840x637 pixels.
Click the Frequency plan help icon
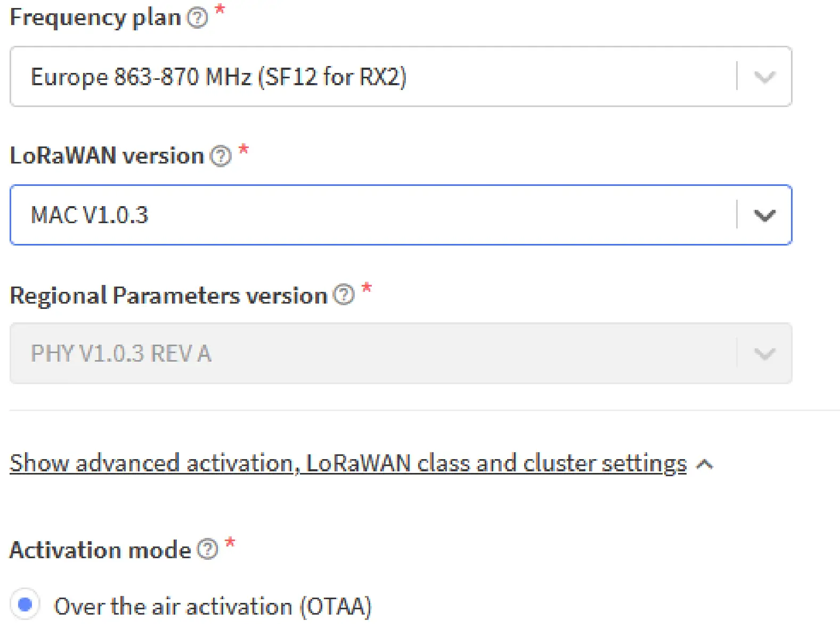[198, 18]
